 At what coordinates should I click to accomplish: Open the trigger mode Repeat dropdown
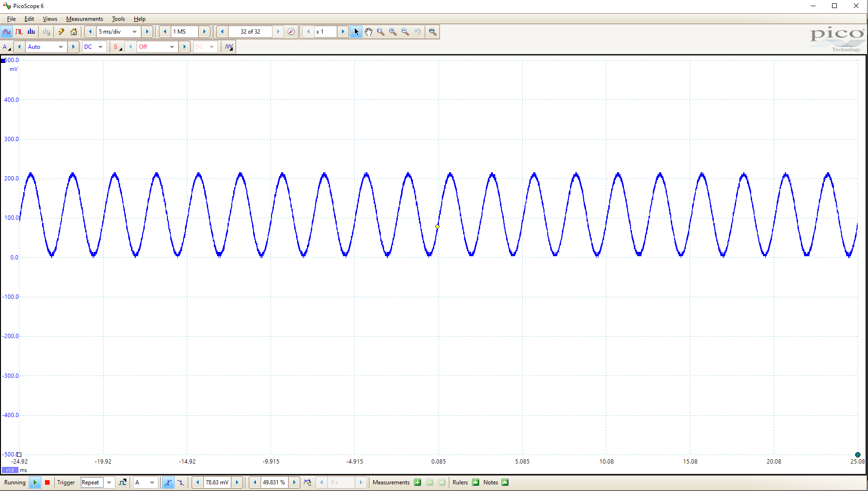(109, 482)
